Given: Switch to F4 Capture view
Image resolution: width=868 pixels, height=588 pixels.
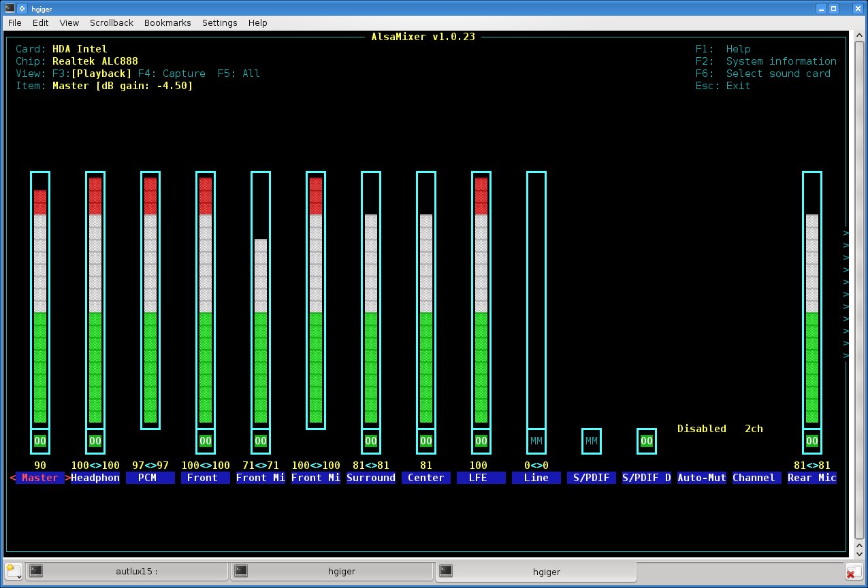Looking at the screenshot, I should 172,73.
